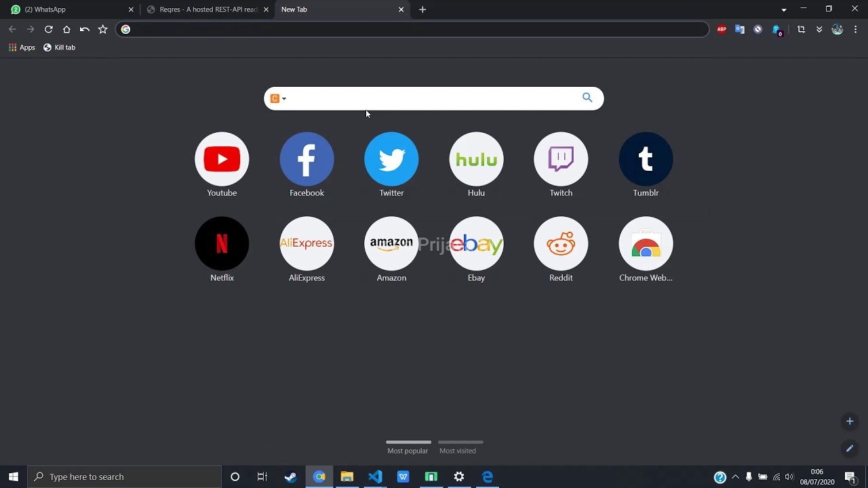The image size is (868, 488).
Task: Open the Facebook shortcut tile
Action: [x=307, y=165]
